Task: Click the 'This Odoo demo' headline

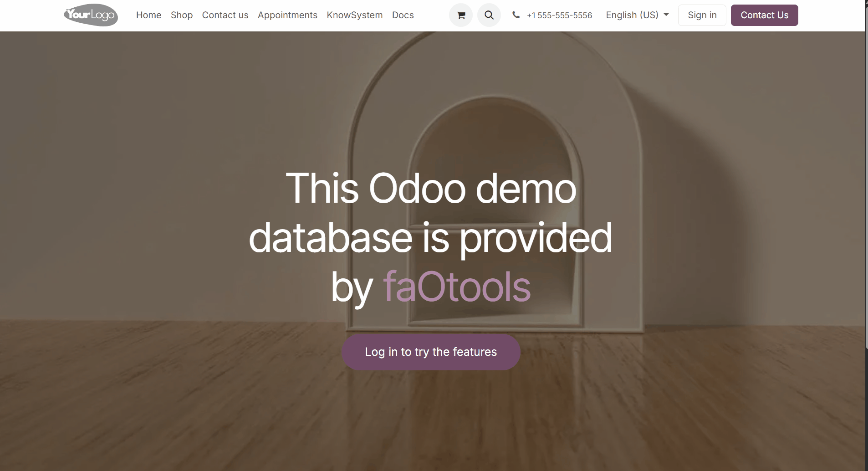Action: coord(431,189)
